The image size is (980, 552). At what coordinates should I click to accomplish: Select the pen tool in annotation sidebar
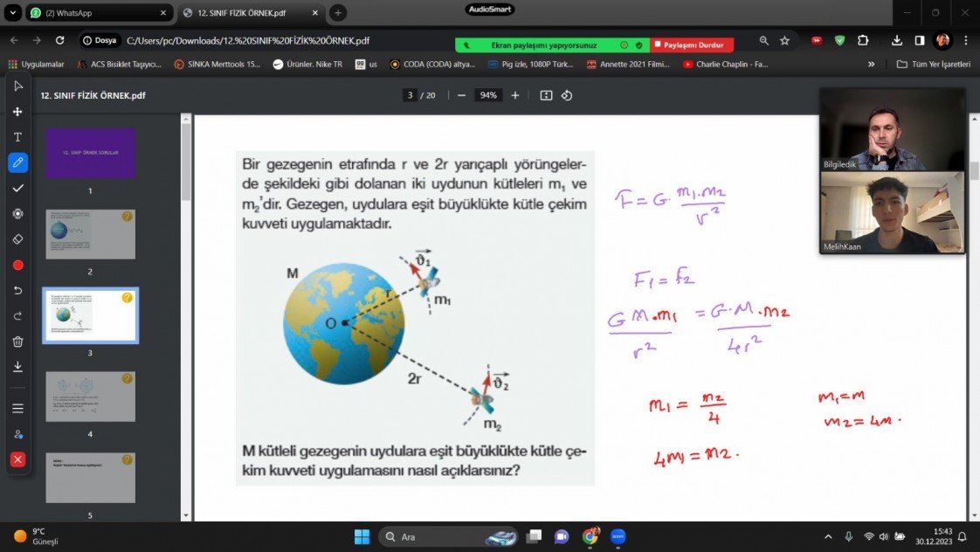point(17,162)
